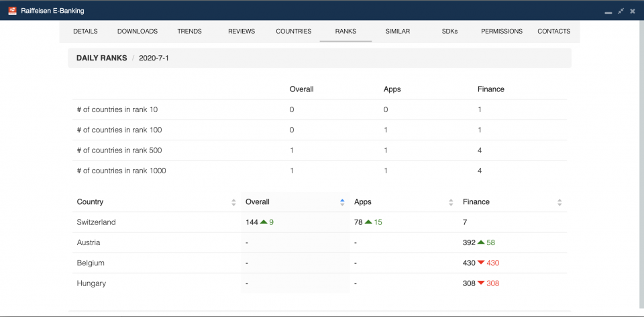Screen dimensions: 644x317
Task: Open the DETAILS tab
Action: click(85, 32)
